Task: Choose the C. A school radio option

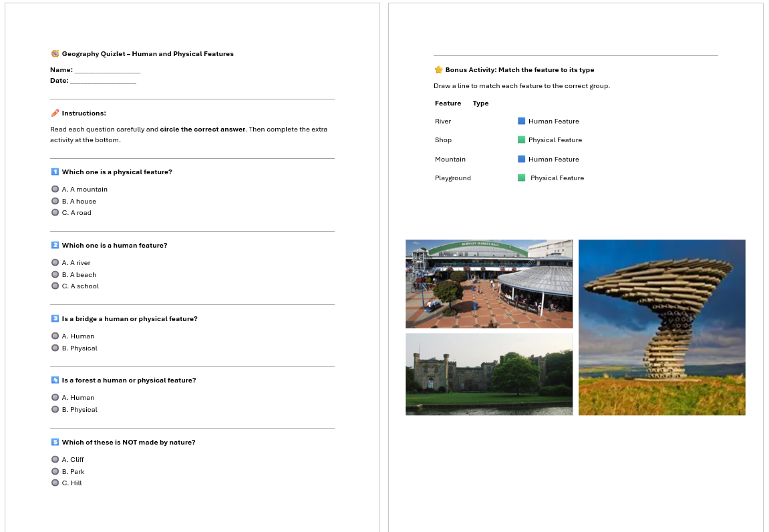Action: point(55,286)
